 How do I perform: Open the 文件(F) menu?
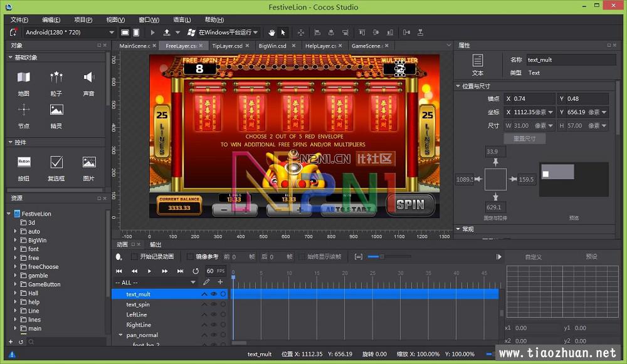(x=19, y=19)
